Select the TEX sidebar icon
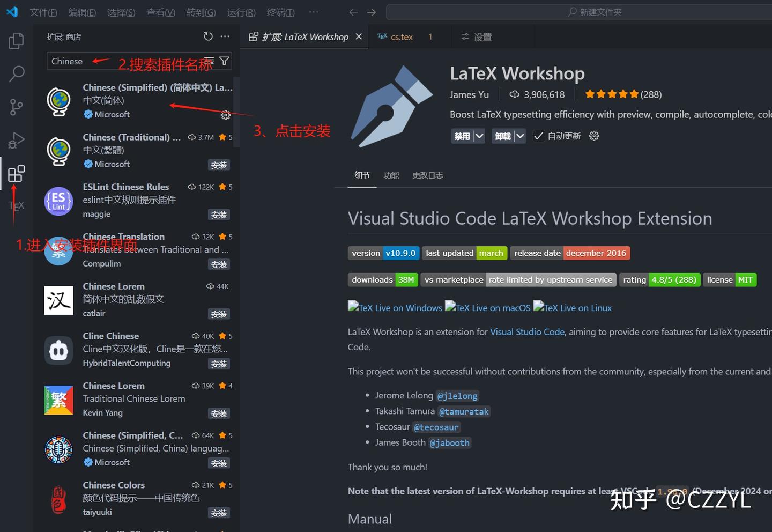The image size is (772, 532). [16, 205]
